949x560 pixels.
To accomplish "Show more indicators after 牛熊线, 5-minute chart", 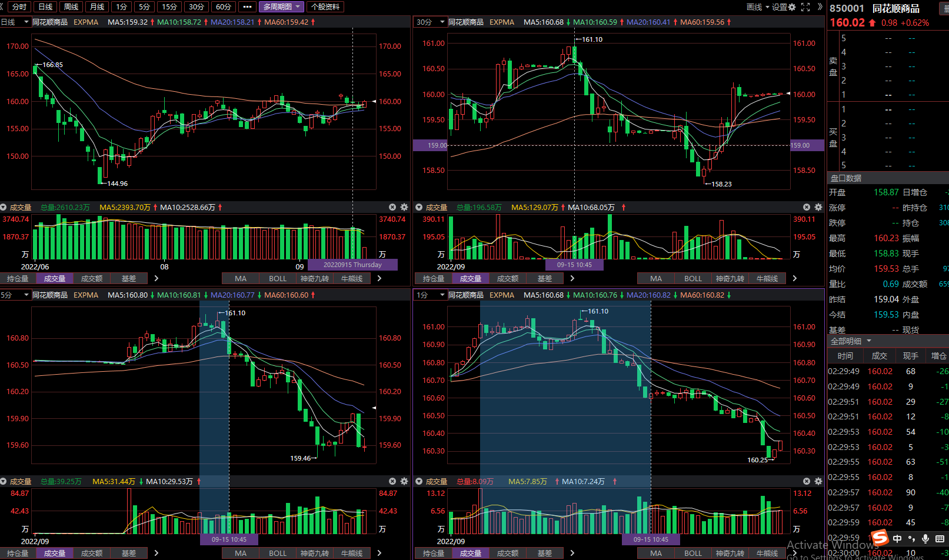I will click(x=379, y=553).
